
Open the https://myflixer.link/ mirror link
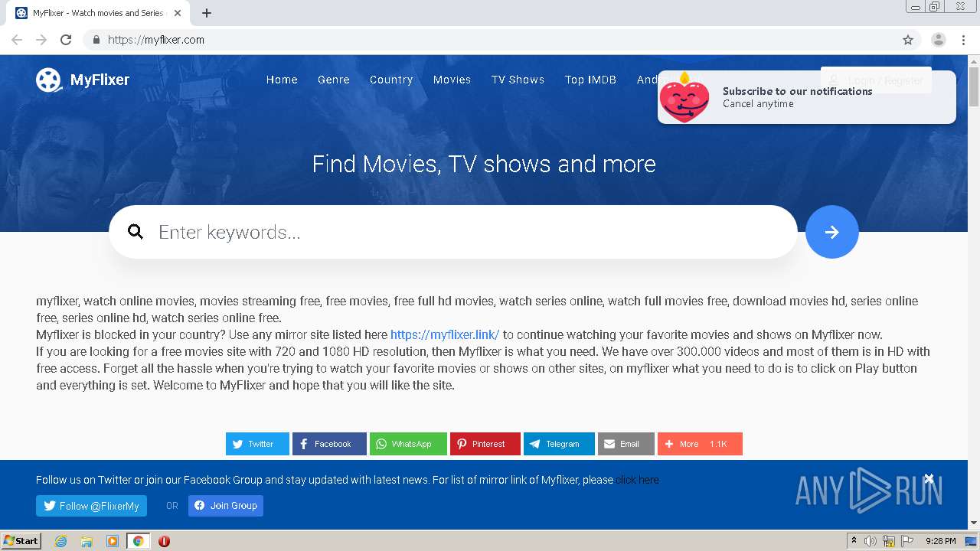(445, 334)
